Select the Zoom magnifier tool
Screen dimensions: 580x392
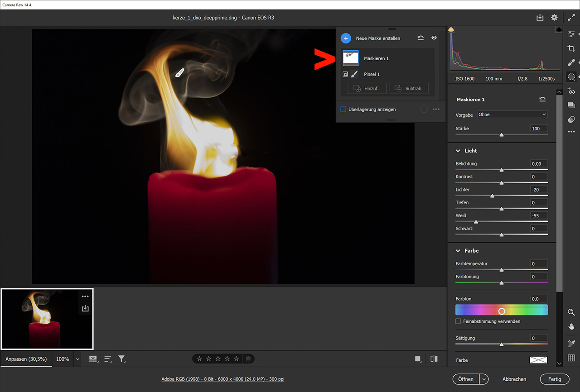(571, 312)
